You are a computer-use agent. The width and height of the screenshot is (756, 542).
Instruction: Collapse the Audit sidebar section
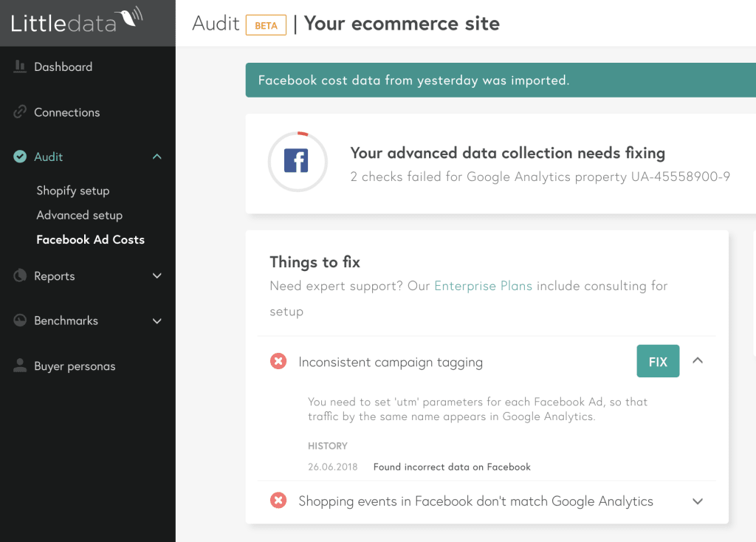click(x=157, y=157)
